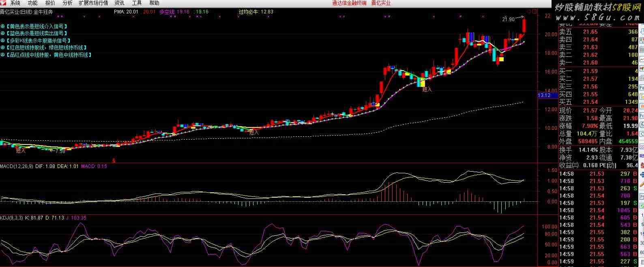This screenshot has height=267, width=644.
Task: Click the circle icon beside 多彩K线表示牛股猎杀信号
Action: 2,41
